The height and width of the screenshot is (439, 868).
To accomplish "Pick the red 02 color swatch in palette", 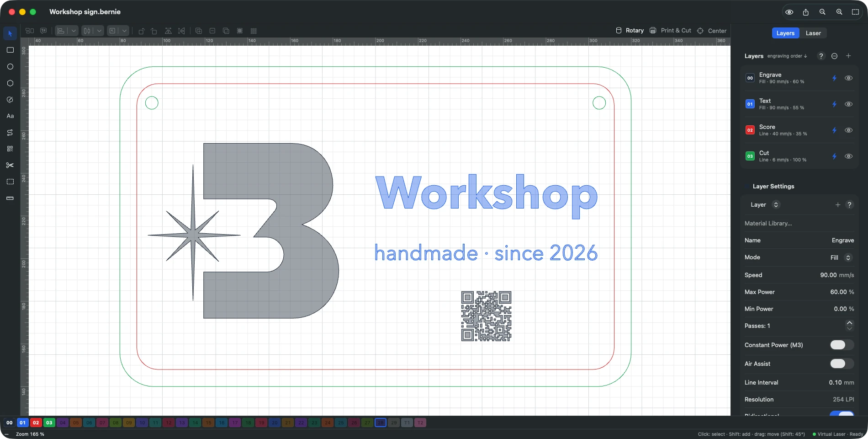I will pyautogui.click(x=36, y=423).
